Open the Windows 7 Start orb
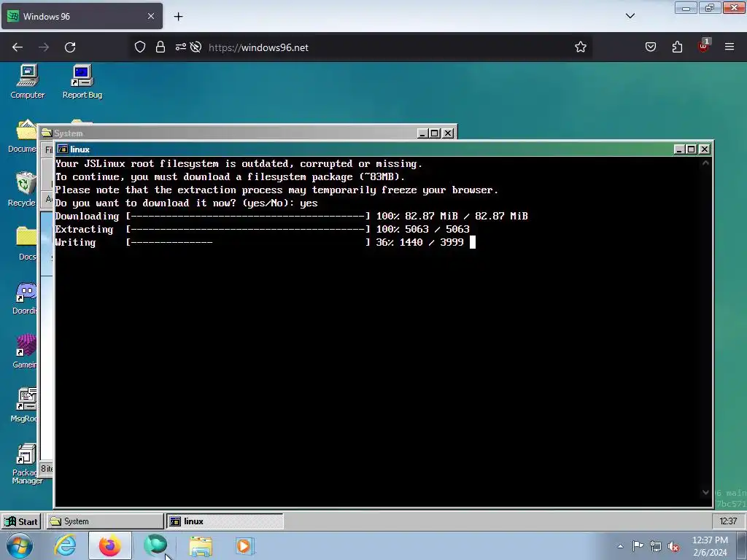The width and height of the screenshot is (747, 560). pos(20,545)
